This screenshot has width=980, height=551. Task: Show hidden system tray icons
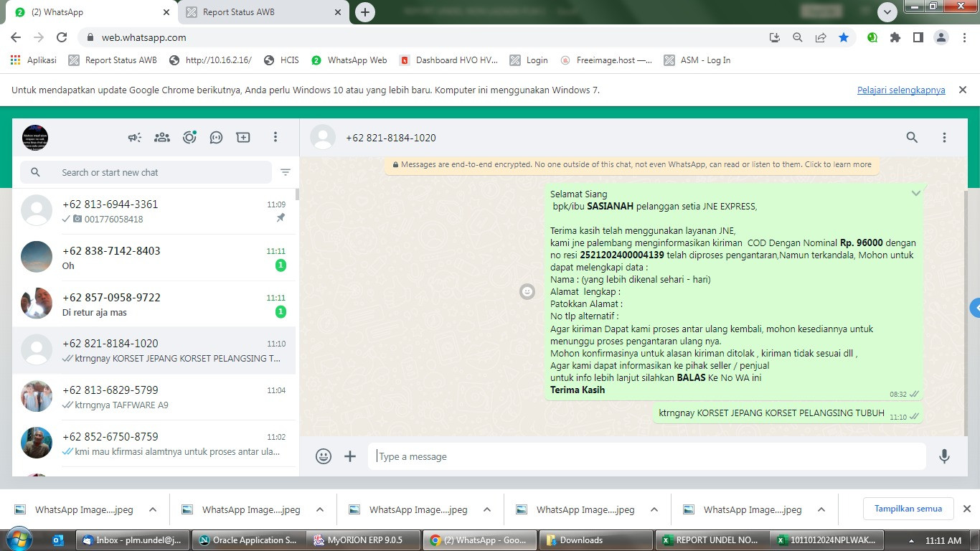tap(912, 540)
